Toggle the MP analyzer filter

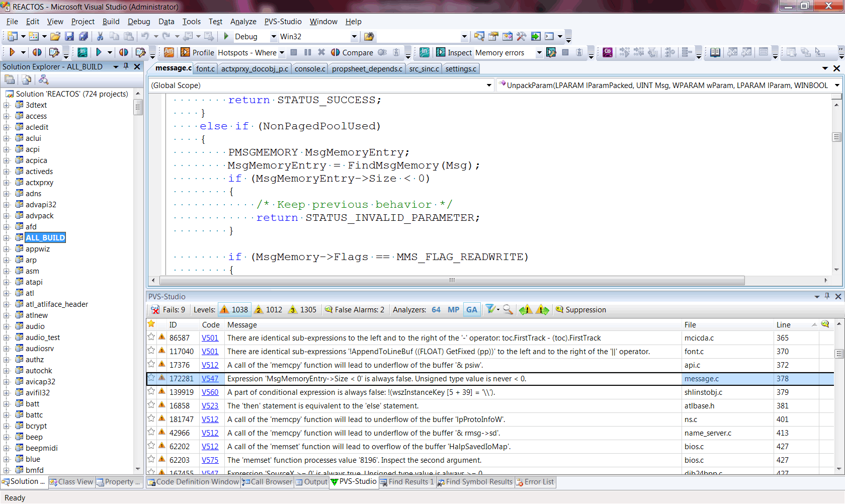[453, 310]
